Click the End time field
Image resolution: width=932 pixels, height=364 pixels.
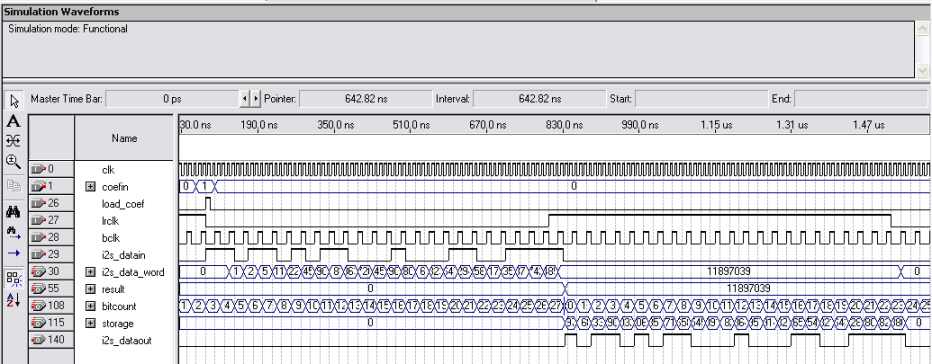pos(860,98)
